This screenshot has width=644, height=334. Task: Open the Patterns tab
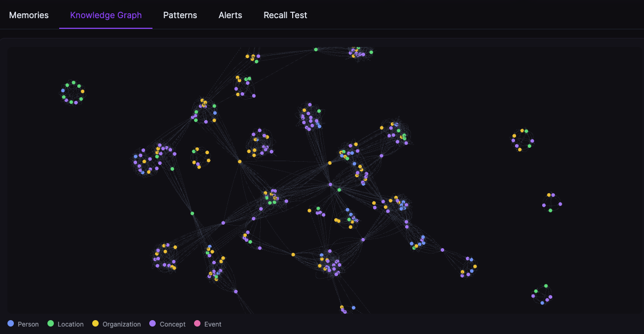tap(180, 15)
